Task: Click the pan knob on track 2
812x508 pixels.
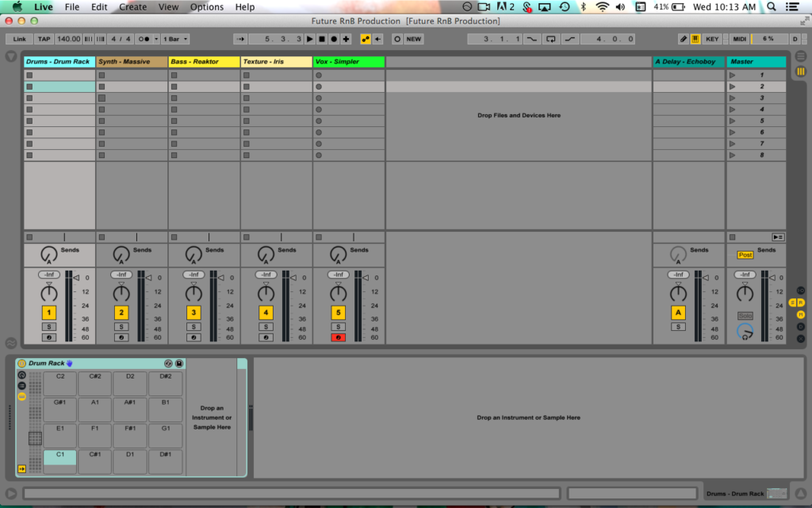Action: 121,294
